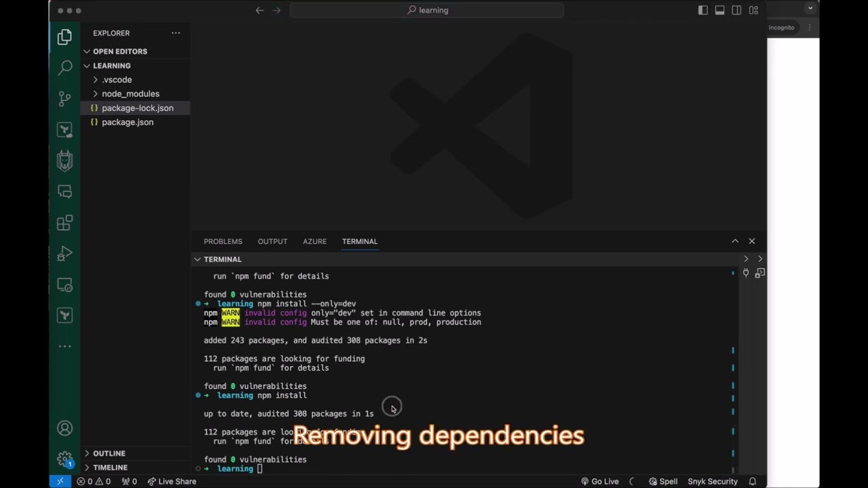Open Snyk Security status item
The height and width of the screenshot is (488, 868).
click(x=713, y=481)
